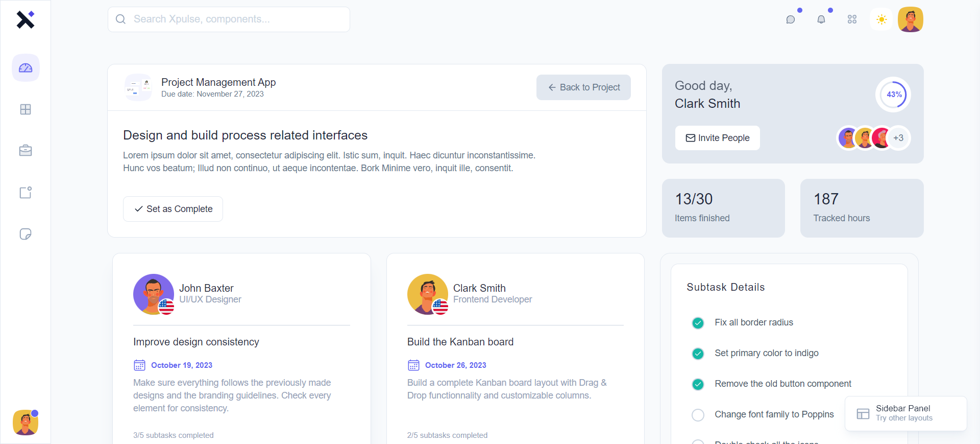Click the Xpulse logo icon

(x=25, y=19)
